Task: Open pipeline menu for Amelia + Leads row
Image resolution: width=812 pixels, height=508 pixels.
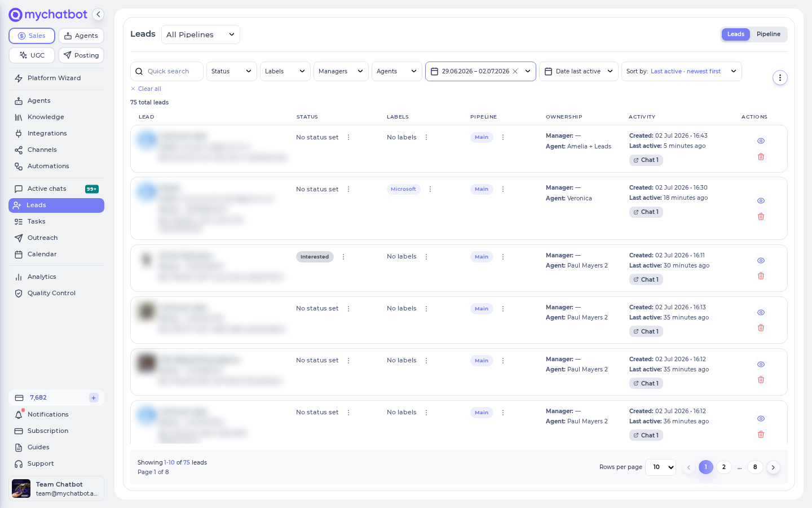Action: (x=503, y=137)
